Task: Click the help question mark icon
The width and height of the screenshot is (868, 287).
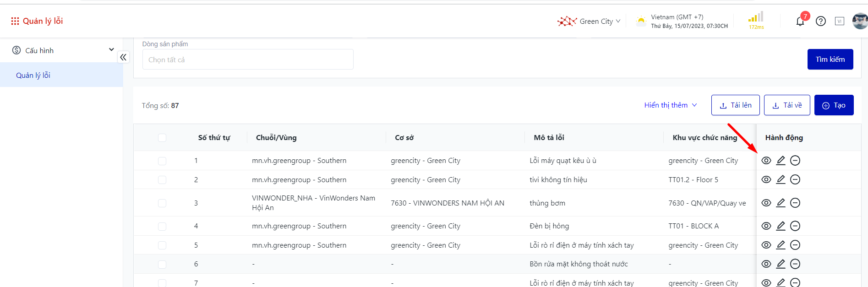Action: pyautogui.click(x=821, y=22)
